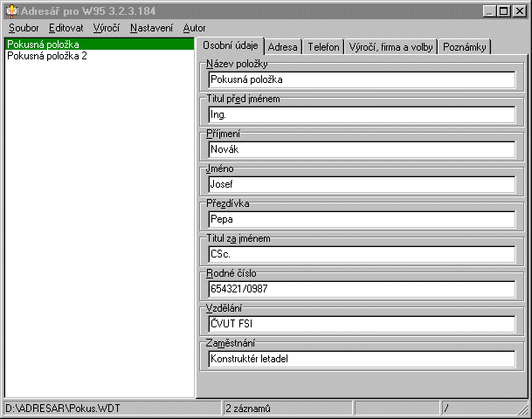Close the Adresář window
Viewport: 532px width, 419px height.
point(520,11)
